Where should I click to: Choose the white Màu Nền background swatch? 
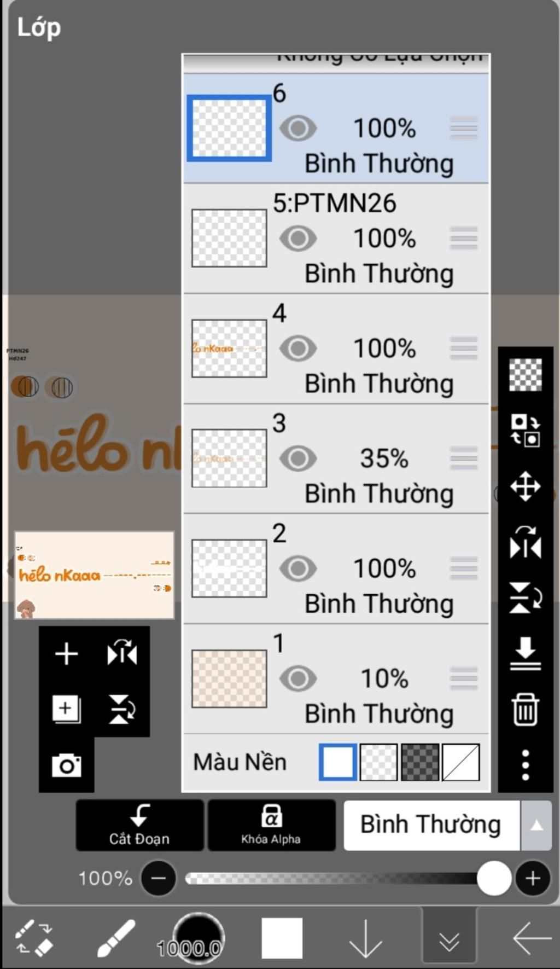pyautogui.click(x=338, y=762)
